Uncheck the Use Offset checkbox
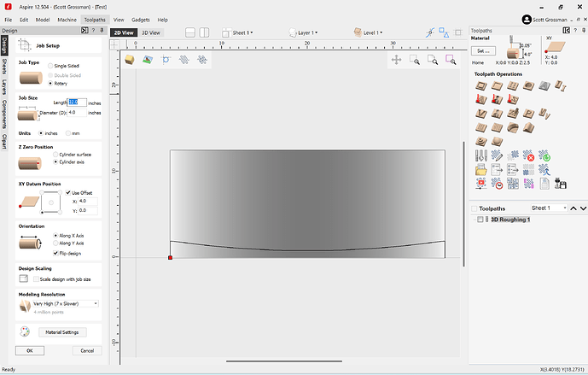This screenshot has width=588, height=375. coord(69,192)
